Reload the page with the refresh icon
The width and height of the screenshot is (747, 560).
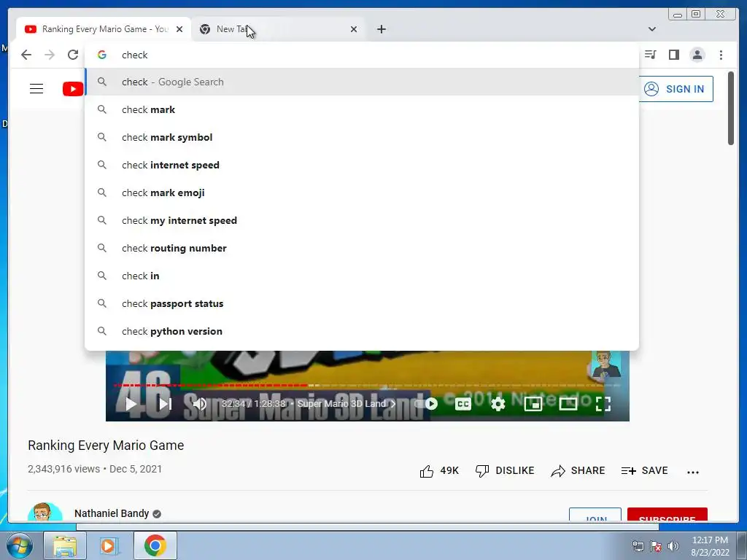click(x=73, y=55)
